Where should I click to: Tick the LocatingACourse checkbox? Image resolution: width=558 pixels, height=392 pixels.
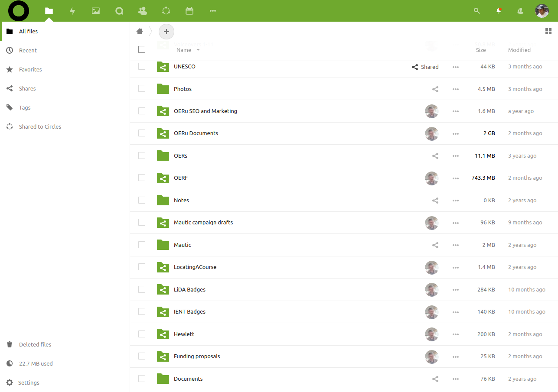click(142, 267)
